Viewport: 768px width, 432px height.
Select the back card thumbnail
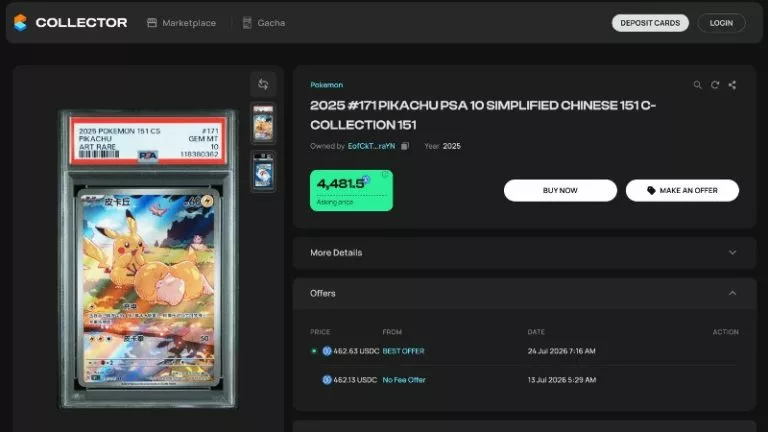point(264,171)
